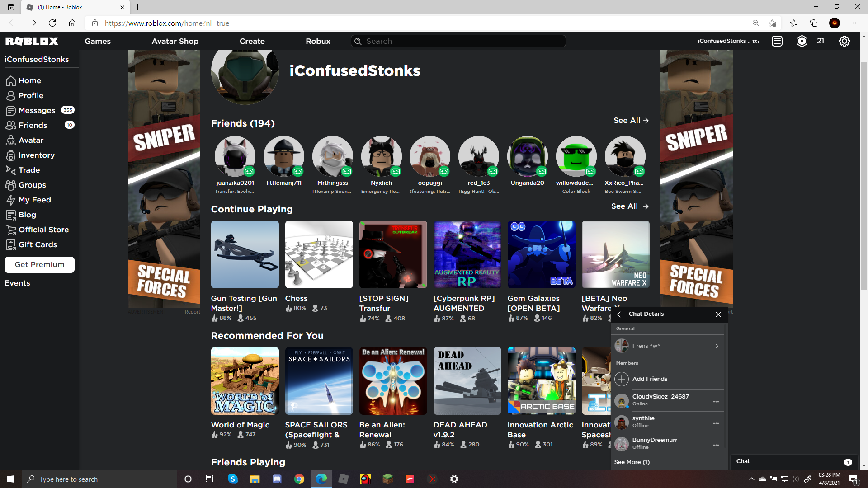The image size is (868, 488).
Task: Open the Robux tab in navigation
Action: 318,41
